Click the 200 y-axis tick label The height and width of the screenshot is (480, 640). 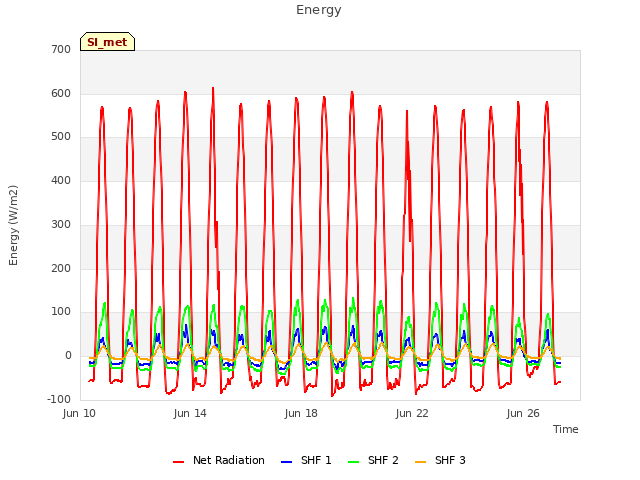coord(61,268)
